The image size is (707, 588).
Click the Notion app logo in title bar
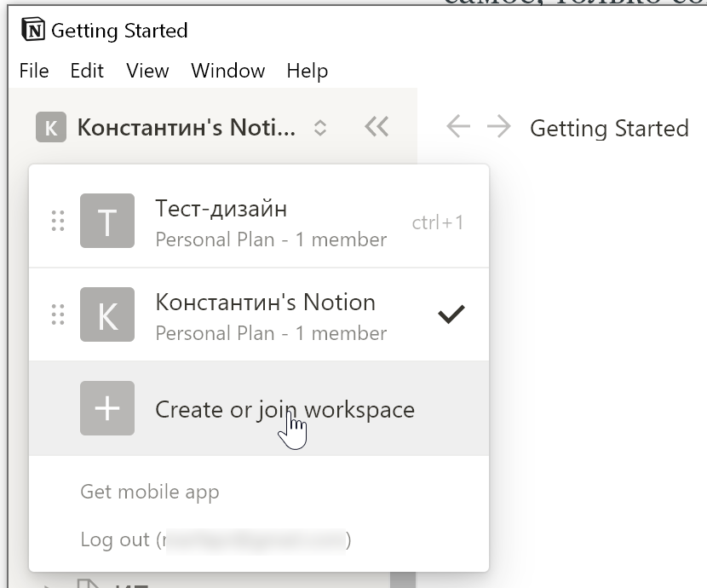click(x=33, y=30)
